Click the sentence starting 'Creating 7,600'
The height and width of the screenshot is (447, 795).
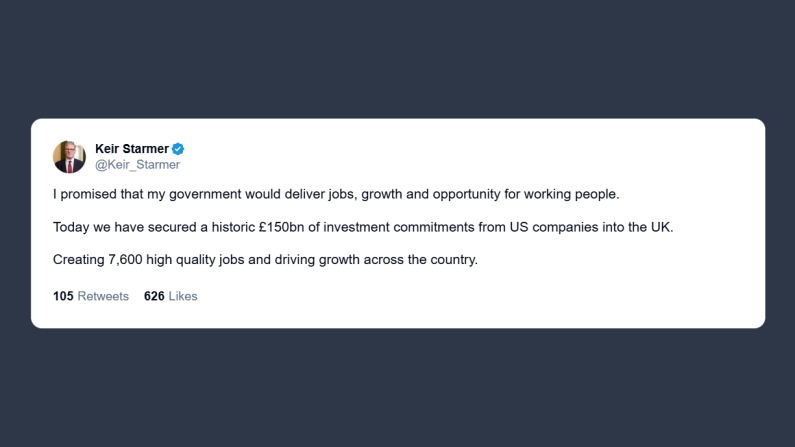click(266, 260)
